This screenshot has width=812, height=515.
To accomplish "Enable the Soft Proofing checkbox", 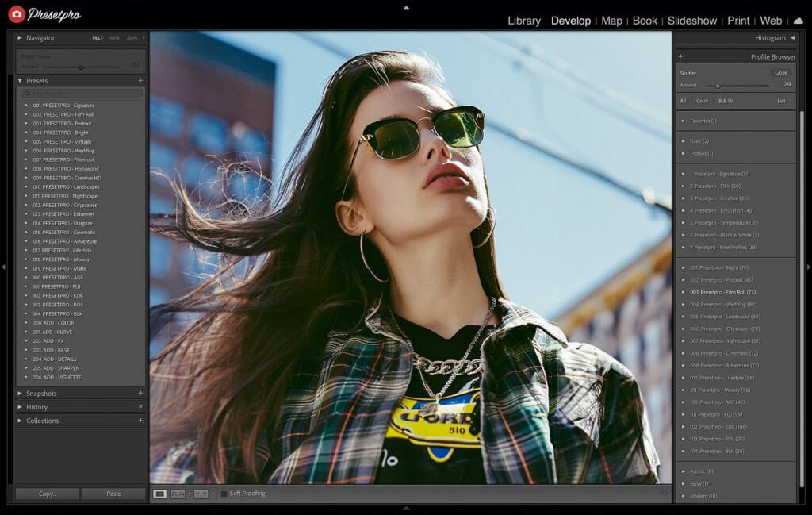I will (x=224, y=494).
